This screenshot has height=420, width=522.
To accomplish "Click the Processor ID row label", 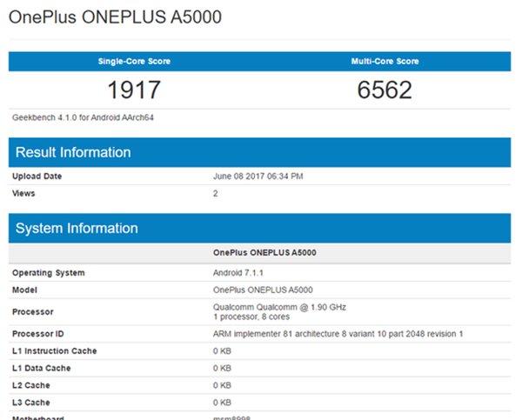I will coord(39,334).
